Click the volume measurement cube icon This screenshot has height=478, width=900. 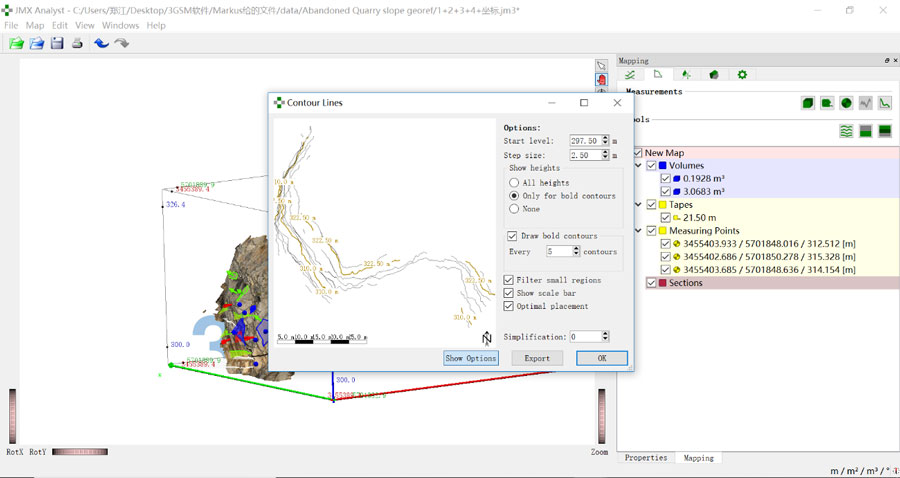(807, 103)
